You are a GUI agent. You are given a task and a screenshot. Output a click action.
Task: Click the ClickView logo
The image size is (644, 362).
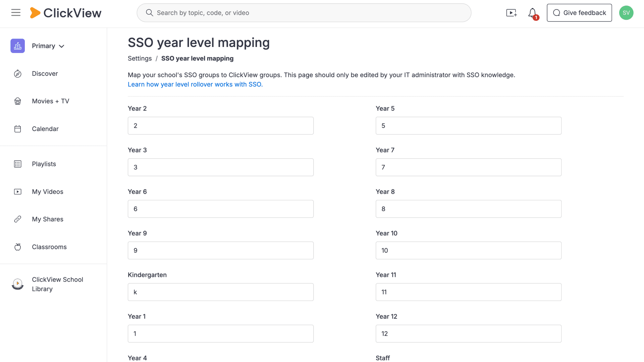[x=65, y=13]
